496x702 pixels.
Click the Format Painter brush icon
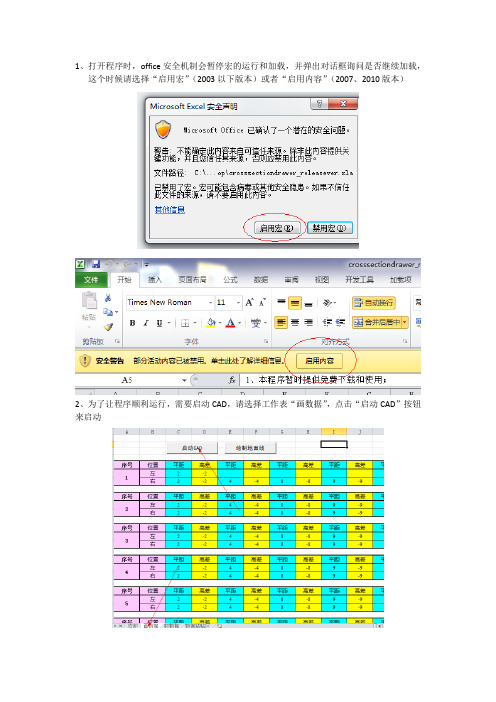[108, 327]
